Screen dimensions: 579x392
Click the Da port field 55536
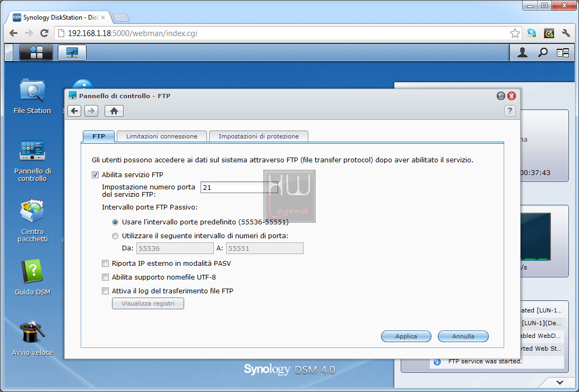(175, 248)
